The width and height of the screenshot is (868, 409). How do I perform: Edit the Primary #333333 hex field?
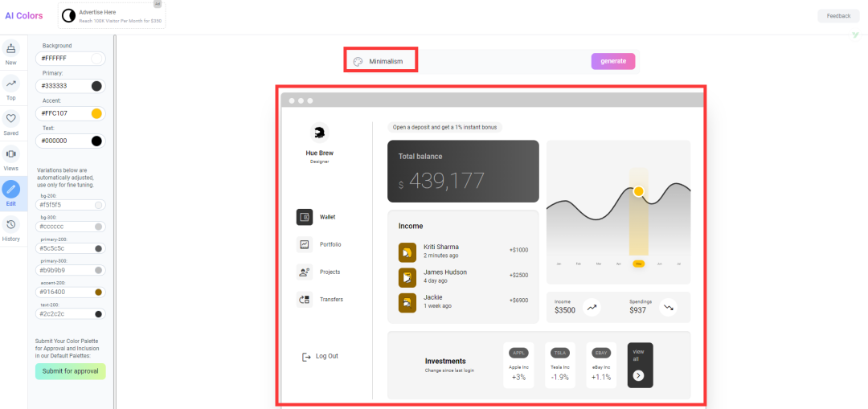point(70,86)
